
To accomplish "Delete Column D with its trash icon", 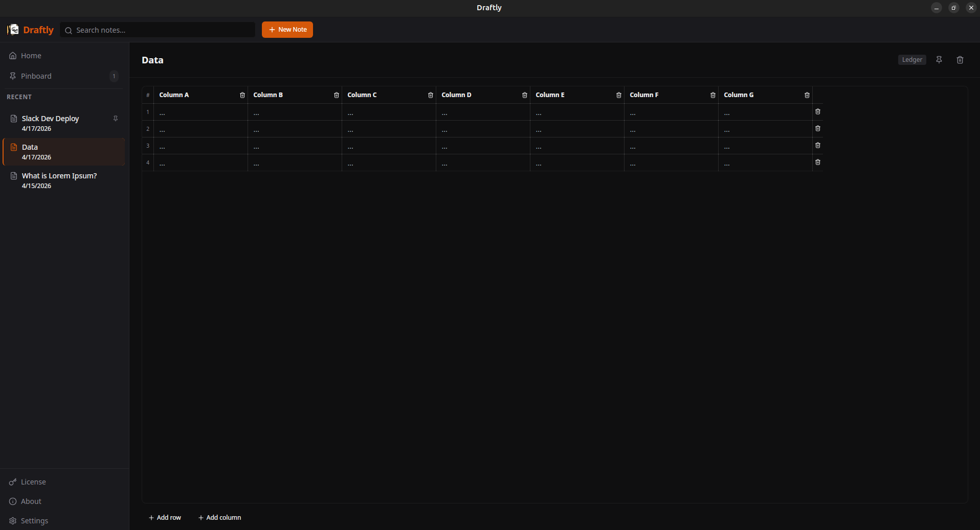I will pos(525,95).
